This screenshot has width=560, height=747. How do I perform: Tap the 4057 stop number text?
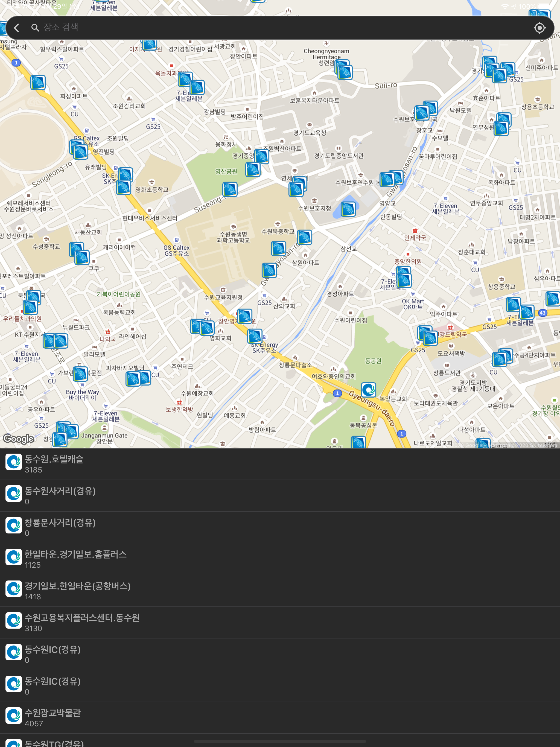click(34, 724)
